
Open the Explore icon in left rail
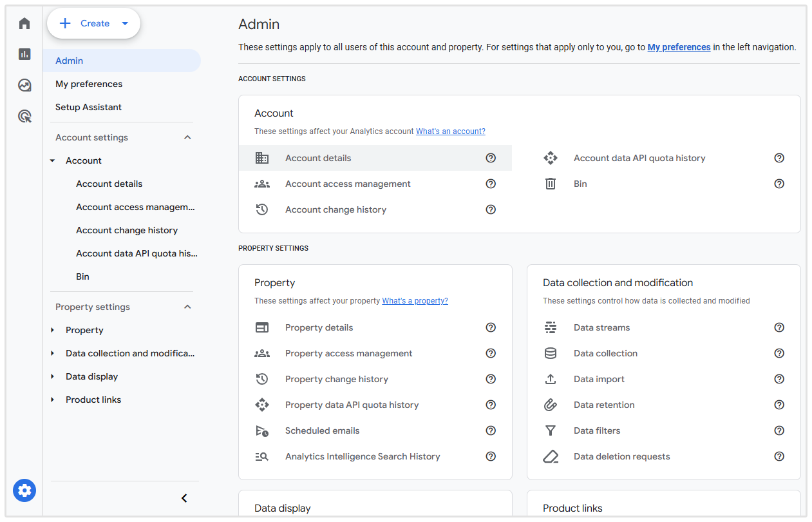tap(24, 85)
